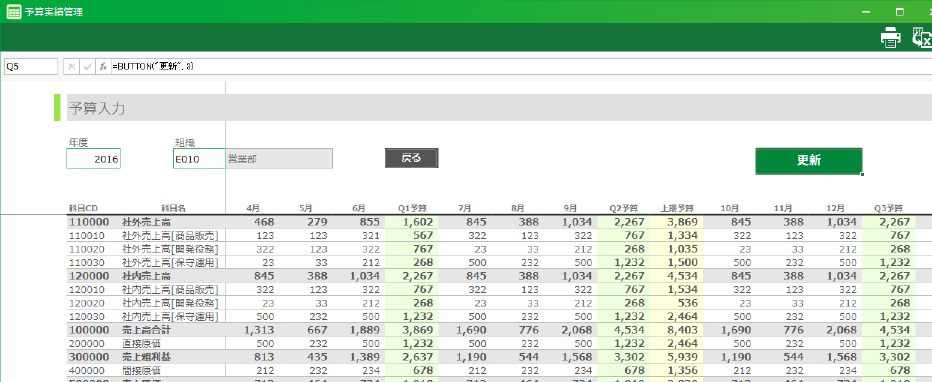This screenshot has height=382, width=932.
Task: Click the Q2予算 column header
Action: pyautogui.click(x=624, y=209)
